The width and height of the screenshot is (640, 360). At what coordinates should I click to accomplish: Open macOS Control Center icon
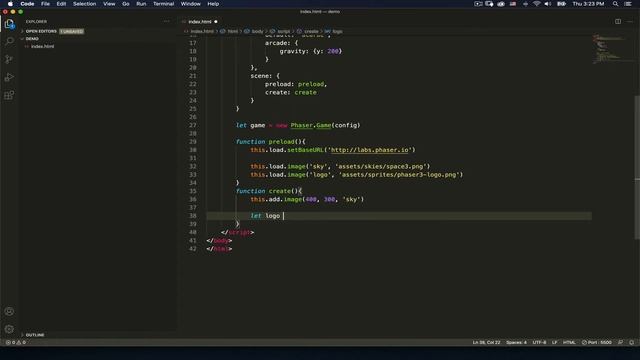[628, 4]
